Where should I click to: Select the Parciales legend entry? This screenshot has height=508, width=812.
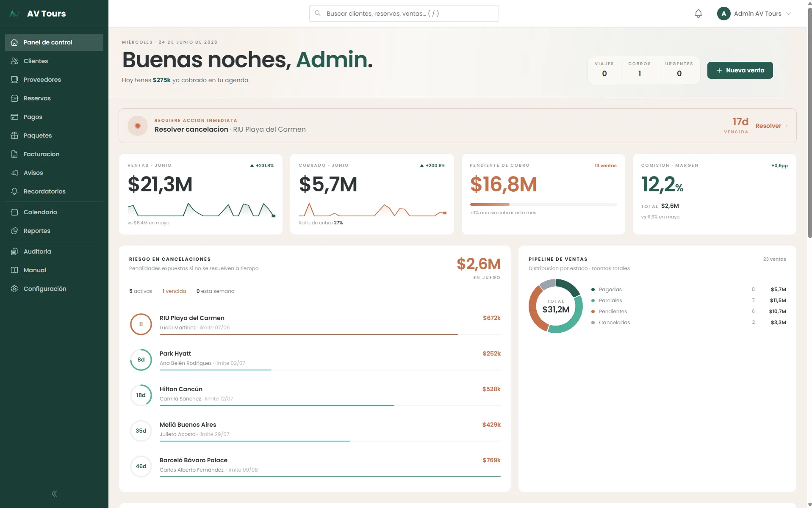tap(688, 301)
